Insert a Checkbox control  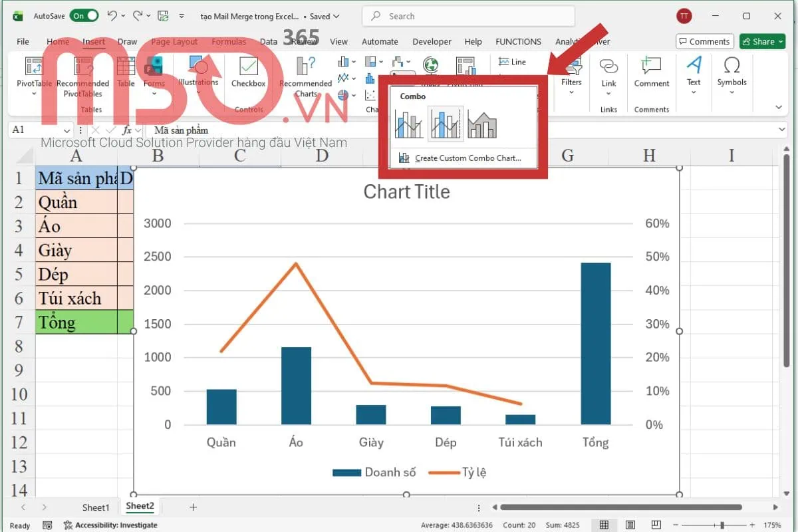[x=248, y=73]
